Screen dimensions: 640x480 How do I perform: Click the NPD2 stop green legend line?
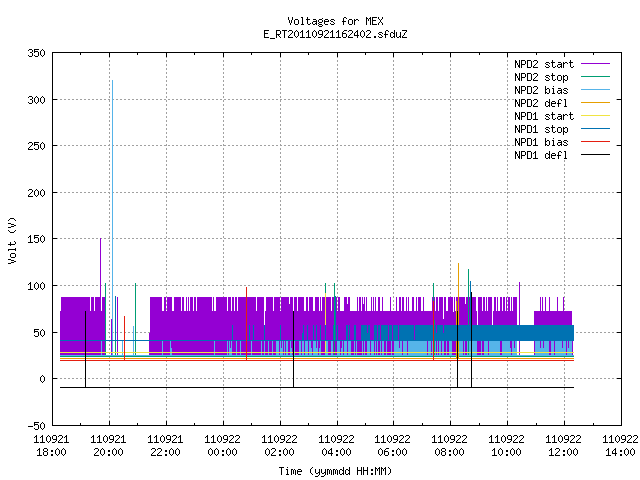coord(595,77)
